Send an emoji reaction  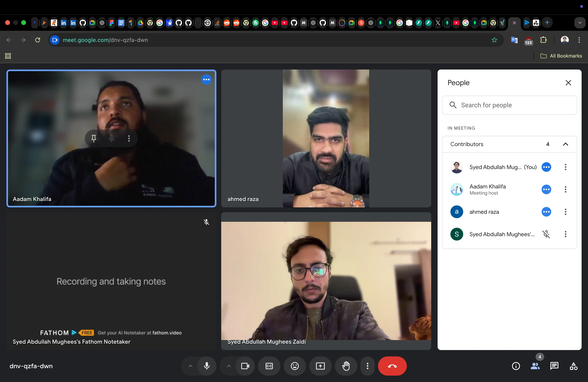click(x=294, y=366)
